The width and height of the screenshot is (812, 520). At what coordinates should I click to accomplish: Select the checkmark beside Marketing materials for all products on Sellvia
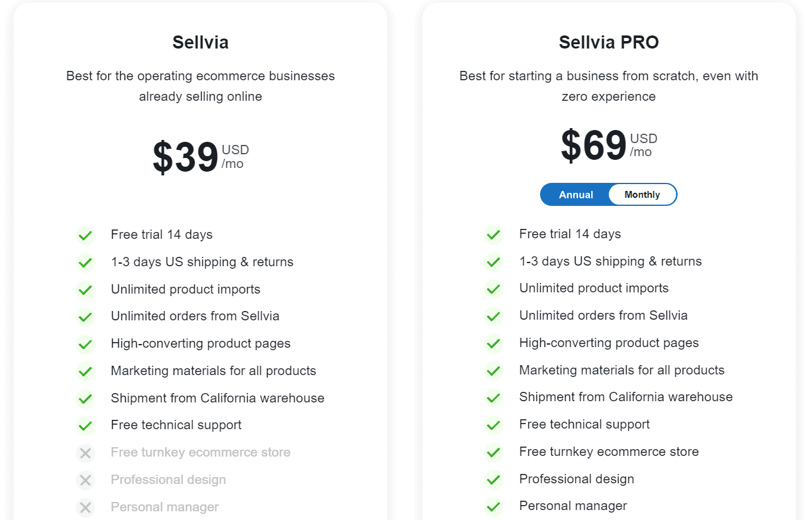(x=85, y=371)
